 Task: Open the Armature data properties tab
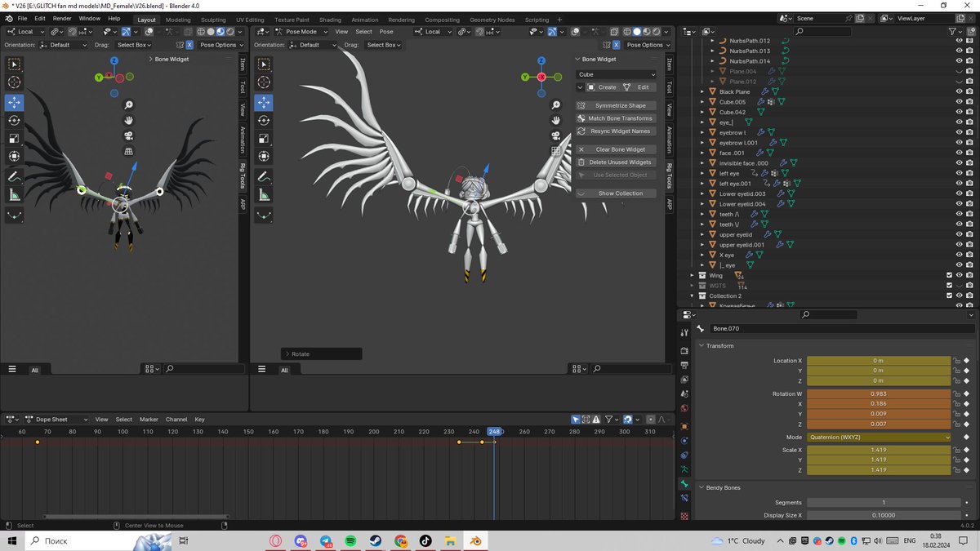pyautogui.click(x=684, y=470)
